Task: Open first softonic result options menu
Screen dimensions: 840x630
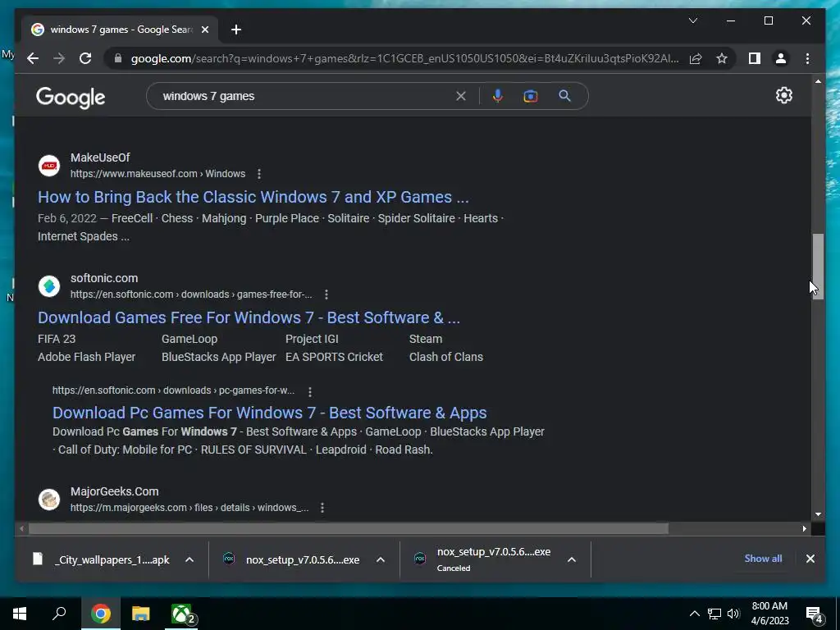Action: [x=326, y=294]
